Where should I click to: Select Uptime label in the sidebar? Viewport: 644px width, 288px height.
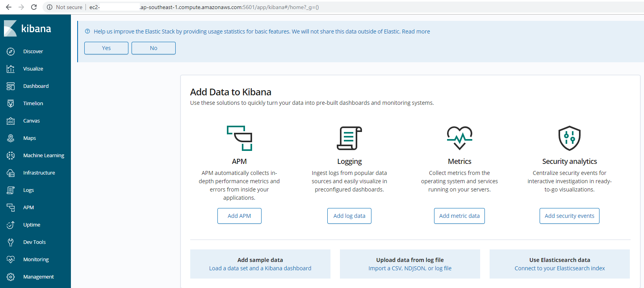[32, 225]
